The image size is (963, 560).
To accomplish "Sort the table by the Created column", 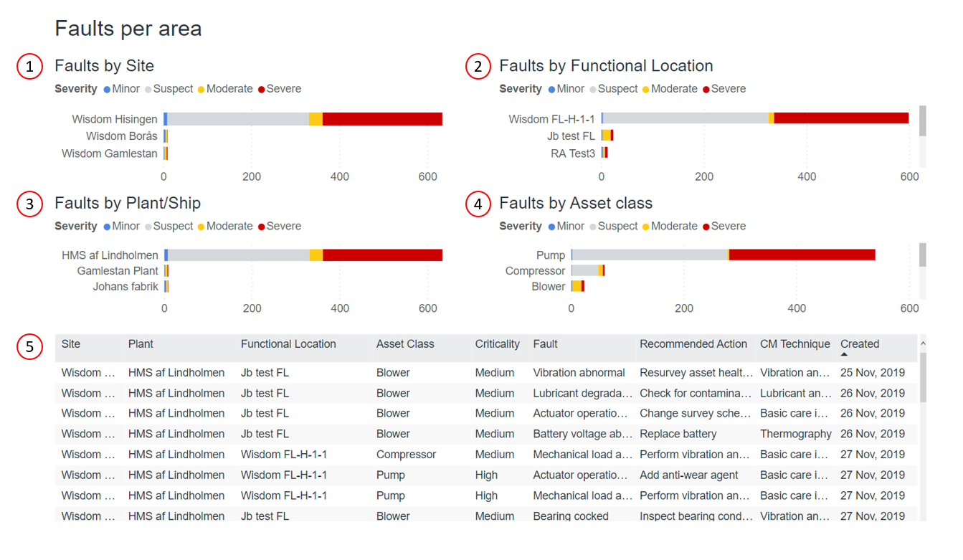I will tap(860, 344).
